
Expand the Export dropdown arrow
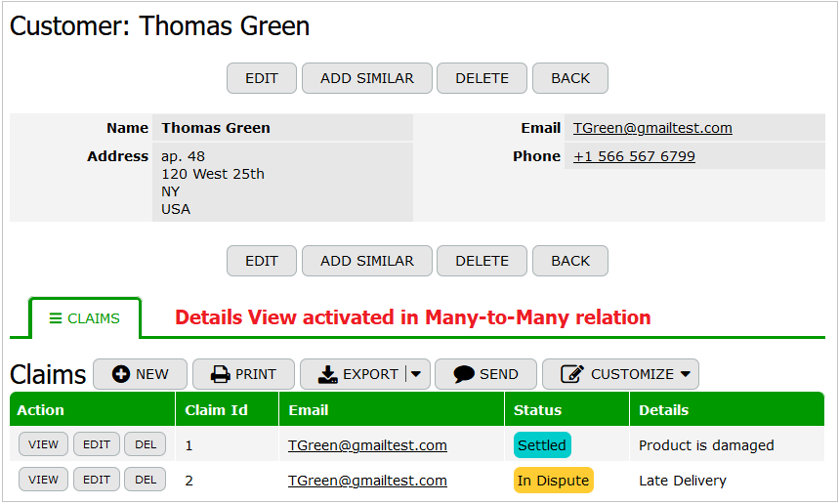click(417, 374)
